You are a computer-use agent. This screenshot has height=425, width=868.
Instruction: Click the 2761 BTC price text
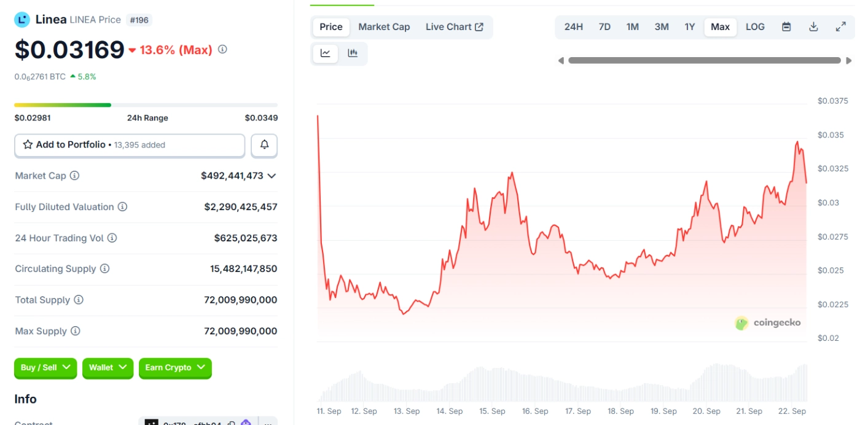click(x=40, y=77)
